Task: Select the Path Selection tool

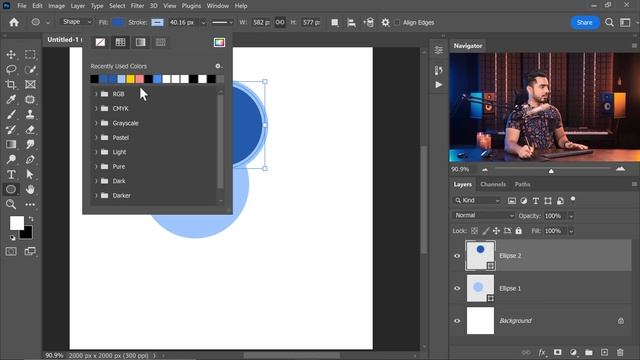Action: (x=30, y=174)
